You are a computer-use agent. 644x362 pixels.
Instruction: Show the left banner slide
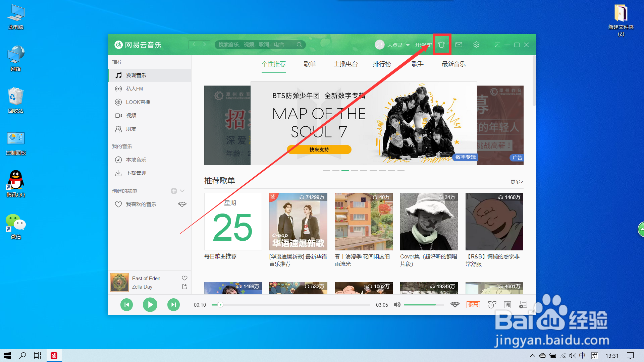pyautogui.click(x=227, y=125)
